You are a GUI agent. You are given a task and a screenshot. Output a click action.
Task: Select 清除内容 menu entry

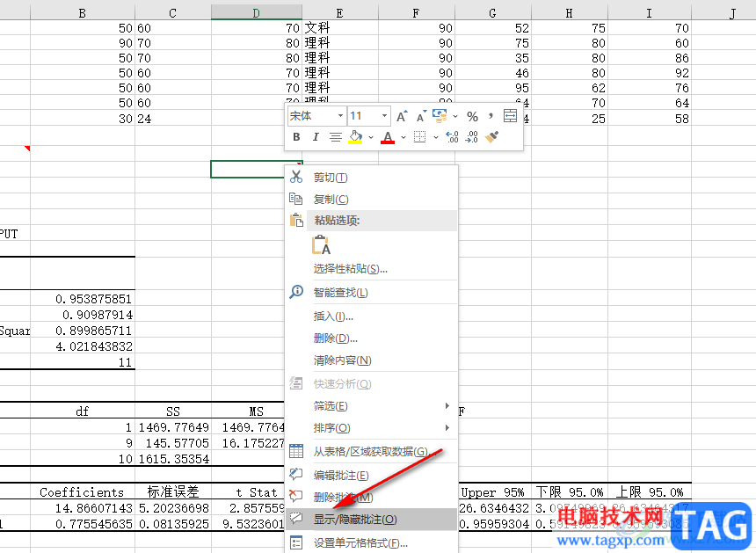click(x=371, y=360)
